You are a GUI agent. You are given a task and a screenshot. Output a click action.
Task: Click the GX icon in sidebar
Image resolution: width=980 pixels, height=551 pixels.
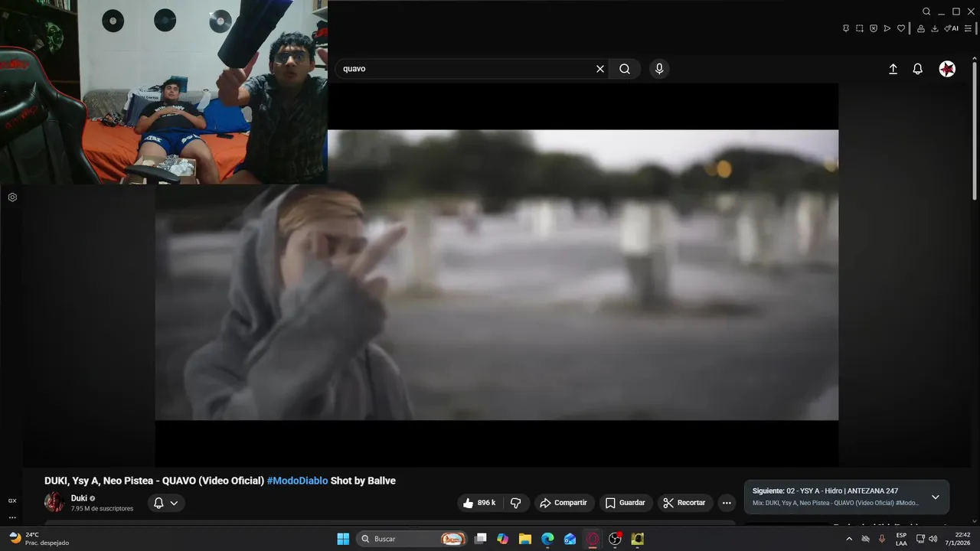tap(12, 500)
